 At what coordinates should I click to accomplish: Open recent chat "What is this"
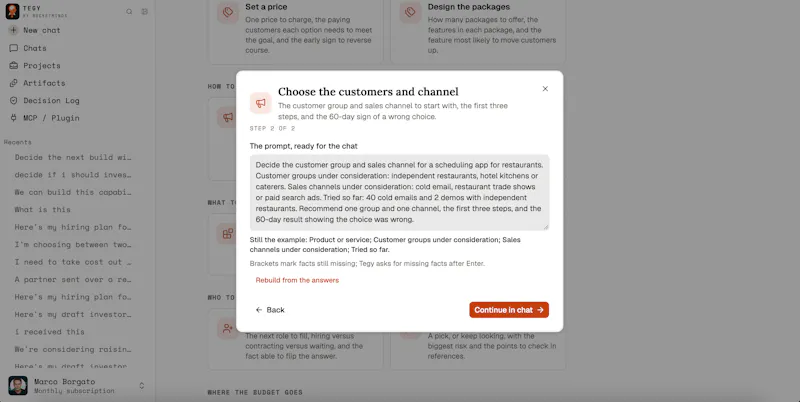click(x=43, y=210)
